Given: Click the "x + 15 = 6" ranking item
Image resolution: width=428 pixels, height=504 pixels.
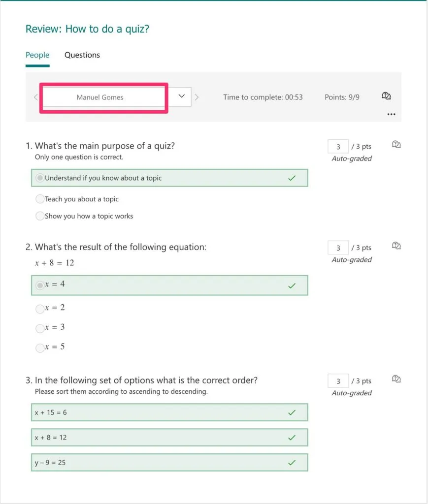Looking at the screenshot, I should pos(169,412).
